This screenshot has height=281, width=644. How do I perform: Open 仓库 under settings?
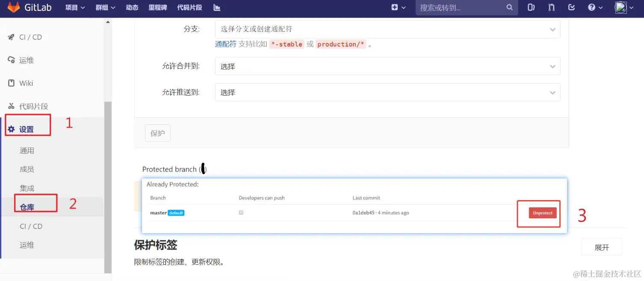tap(27, 207)
